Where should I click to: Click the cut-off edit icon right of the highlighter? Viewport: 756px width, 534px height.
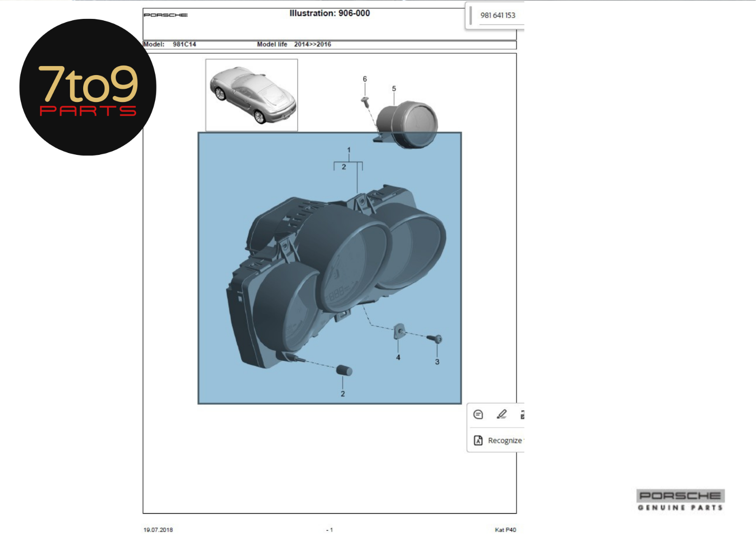tap(522, 415)
